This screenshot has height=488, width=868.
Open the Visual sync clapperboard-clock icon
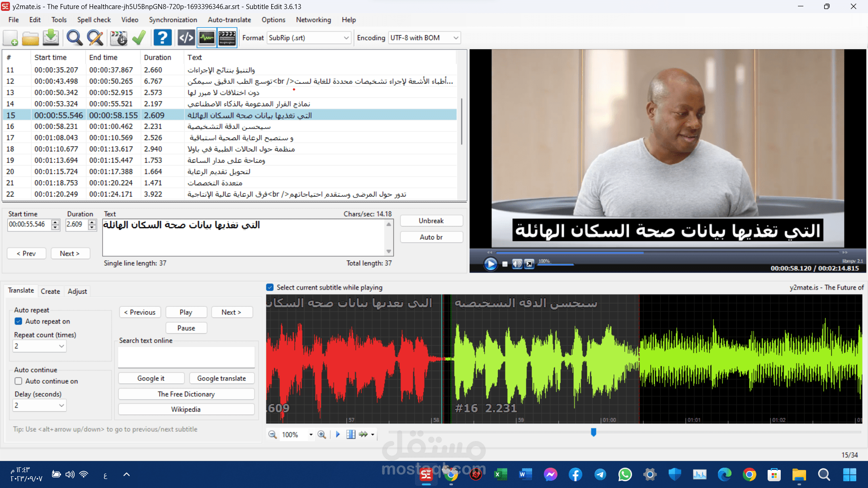click(118, 38)
